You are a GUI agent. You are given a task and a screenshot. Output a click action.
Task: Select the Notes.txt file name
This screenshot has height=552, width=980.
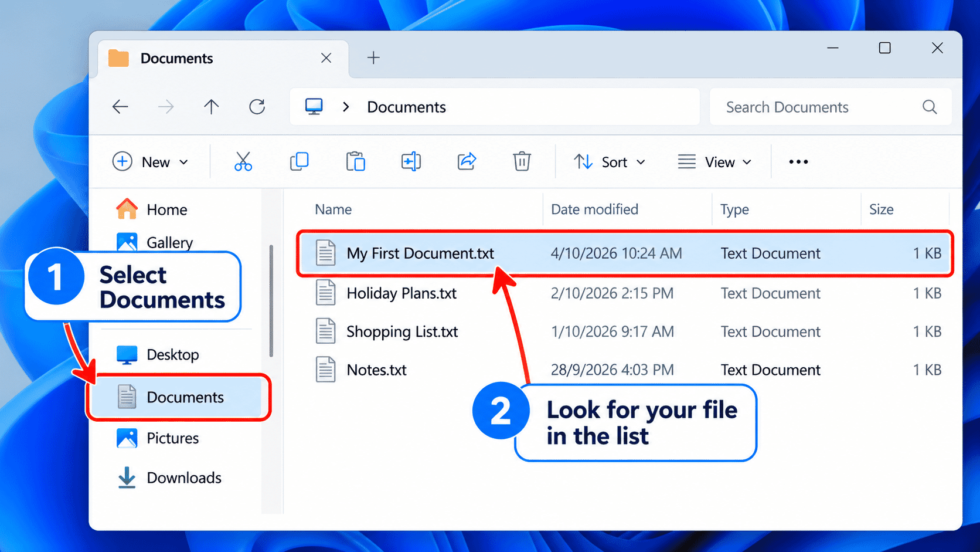(376, 370)
